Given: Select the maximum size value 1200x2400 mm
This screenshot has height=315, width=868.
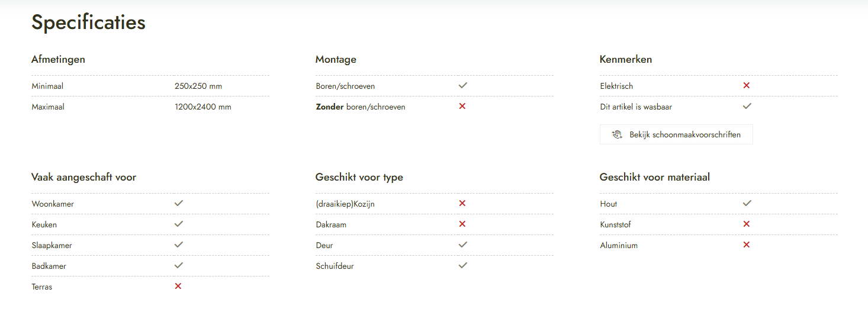Looking at the screenshot, I should [203, 107].
